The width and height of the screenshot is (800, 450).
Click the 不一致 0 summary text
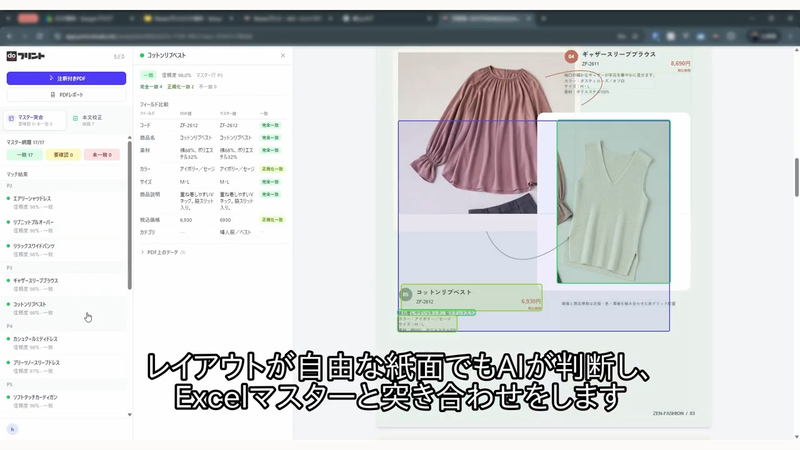tap(208, 87)
